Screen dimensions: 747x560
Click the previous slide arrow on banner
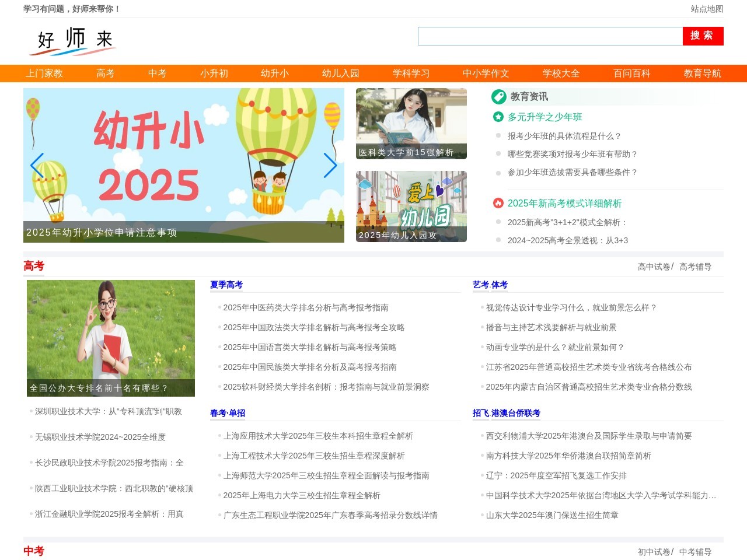(37, 166)
